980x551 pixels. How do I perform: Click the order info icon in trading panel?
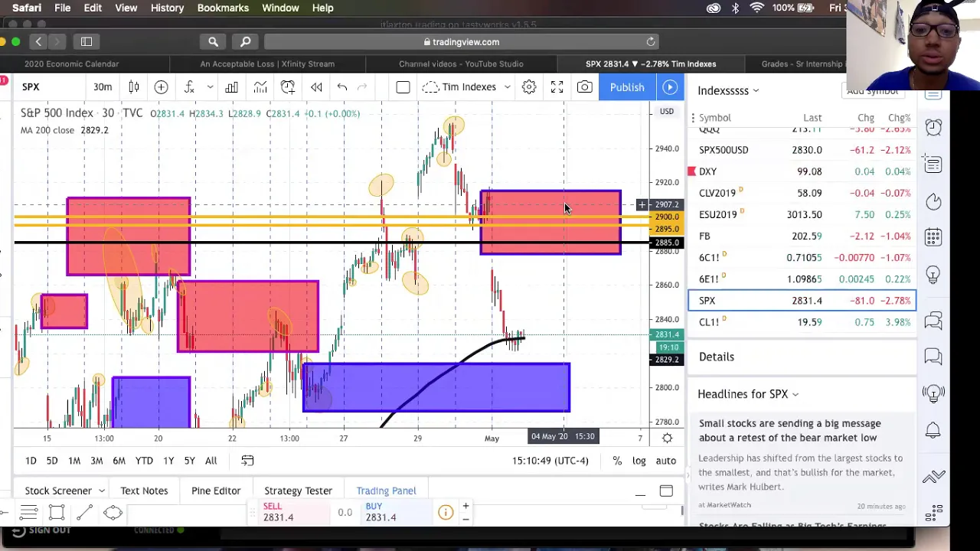tap(446, 513)
